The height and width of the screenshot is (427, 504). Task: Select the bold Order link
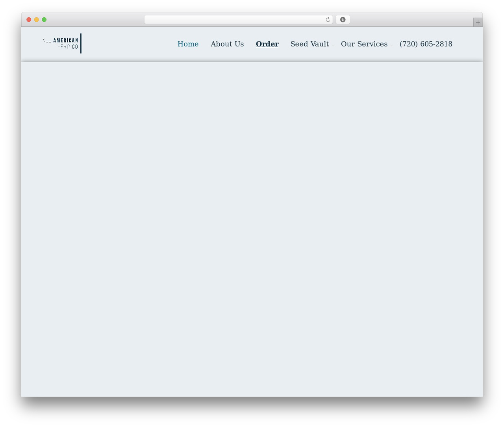point(267,44)
